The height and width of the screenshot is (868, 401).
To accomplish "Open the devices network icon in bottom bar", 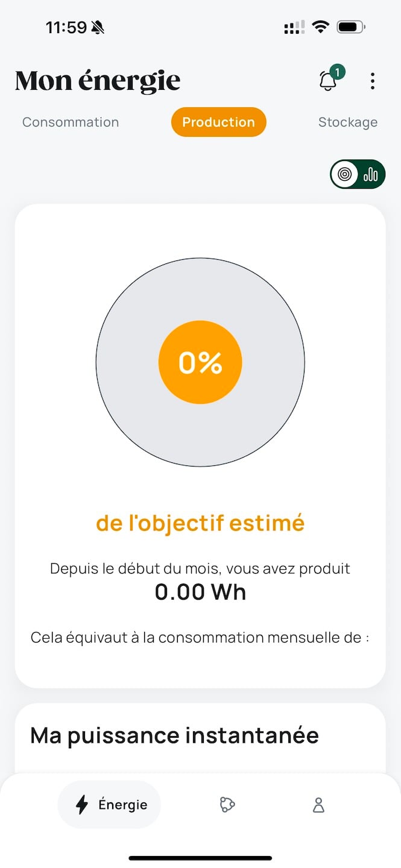I will (x=227, y=804).
